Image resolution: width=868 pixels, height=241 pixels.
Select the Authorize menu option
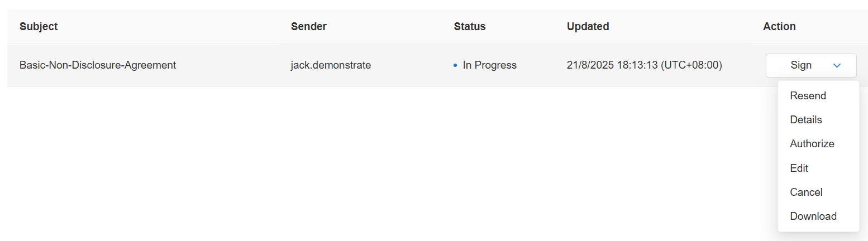coord(812,143)
